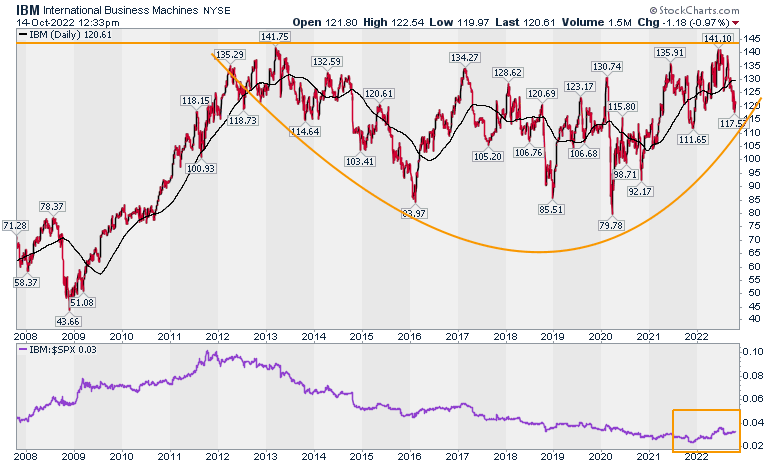Click the 79.78 low price label
This screenshot has height=465, width=780.
(611, 225)
